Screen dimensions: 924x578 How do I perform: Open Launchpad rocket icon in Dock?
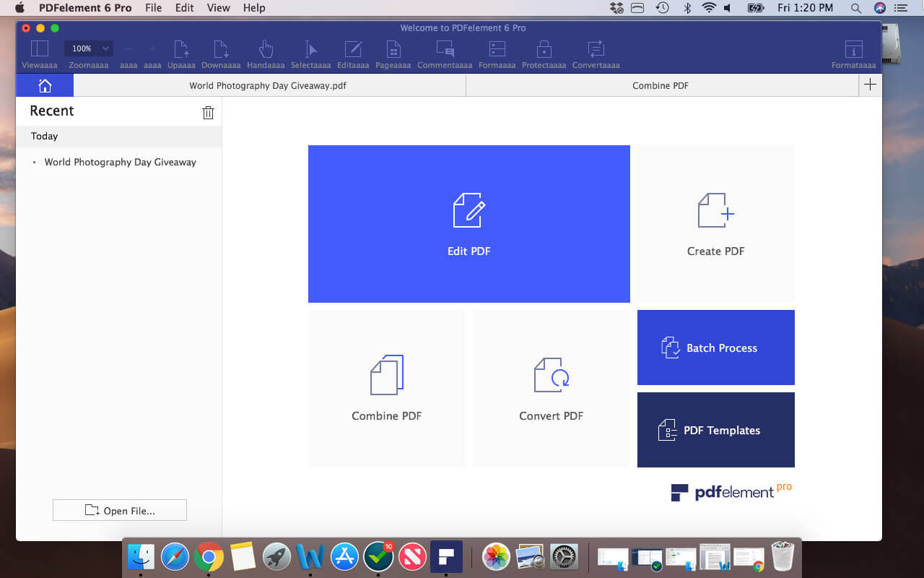coord(276,557)
